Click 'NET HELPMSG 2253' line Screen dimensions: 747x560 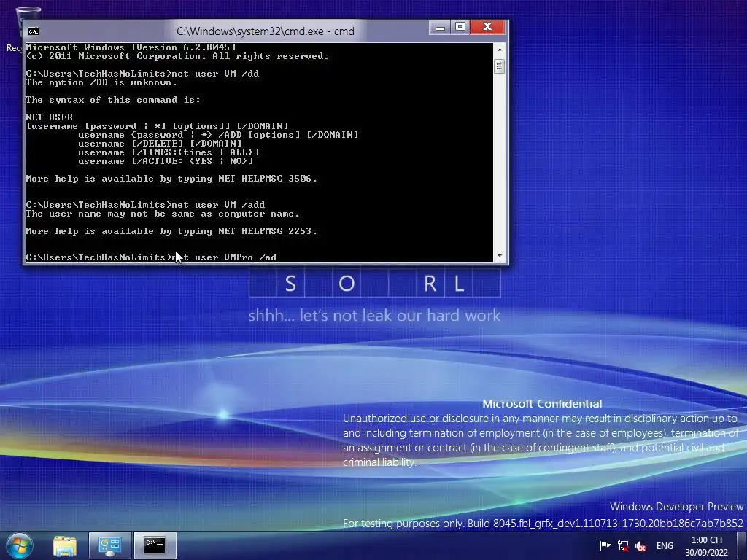171,231
